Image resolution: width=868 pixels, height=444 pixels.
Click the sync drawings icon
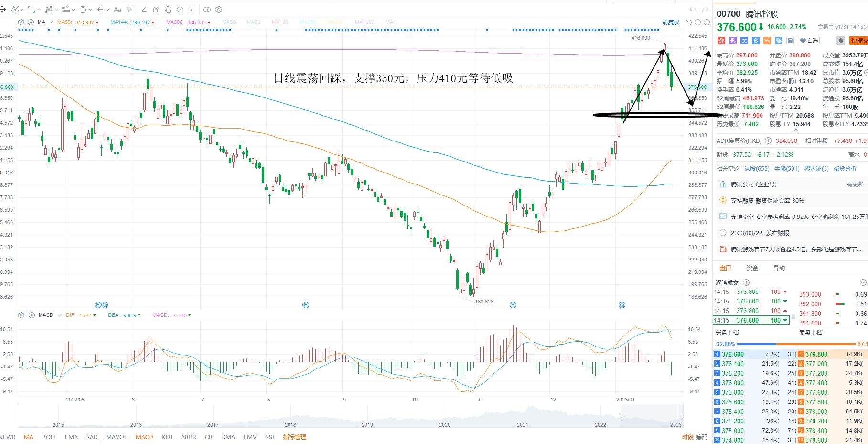[168, 10]
